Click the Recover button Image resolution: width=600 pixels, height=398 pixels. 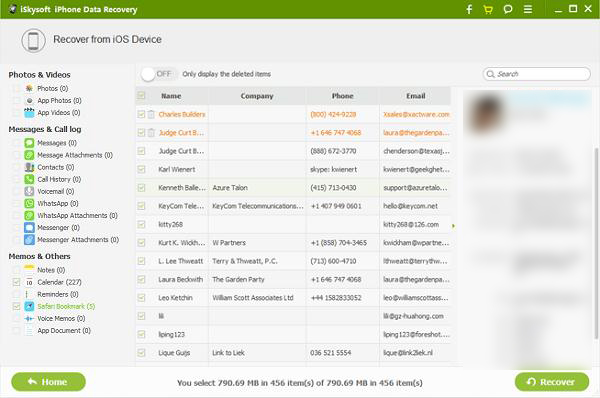[x=552, y=382]
